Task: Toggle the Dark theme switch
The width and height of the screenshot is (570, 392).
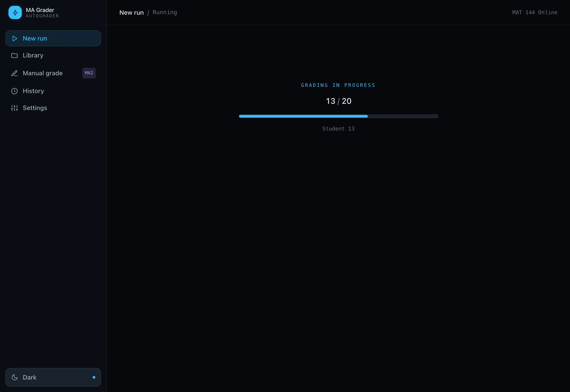Action: (x=53, y=377)
